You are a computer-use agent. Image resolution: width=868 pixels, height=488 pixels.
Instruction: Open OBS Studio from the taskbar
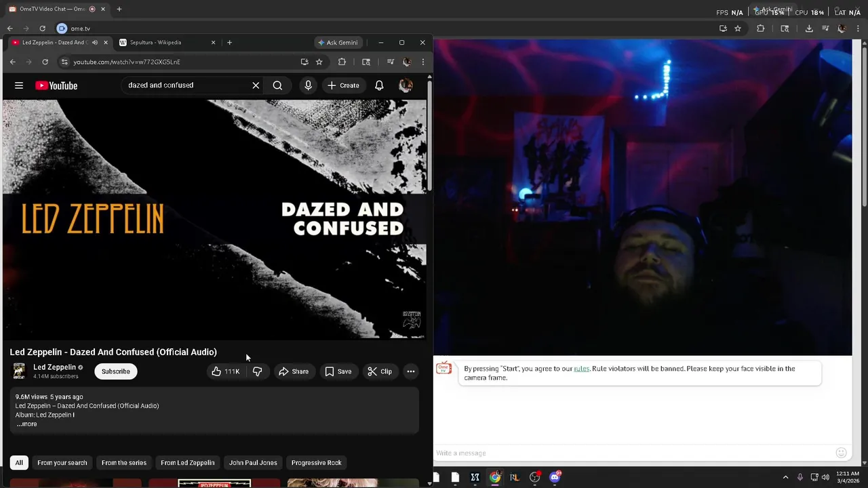tap(535, 477)
